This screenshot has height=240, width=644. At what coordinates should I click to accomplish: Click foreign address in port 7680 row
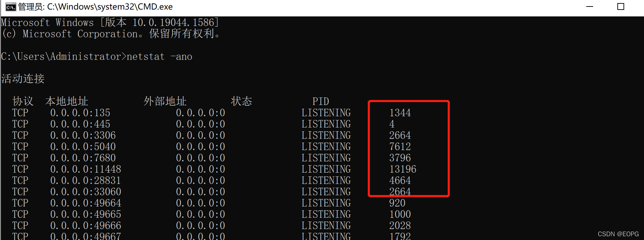tap(201, 158)
